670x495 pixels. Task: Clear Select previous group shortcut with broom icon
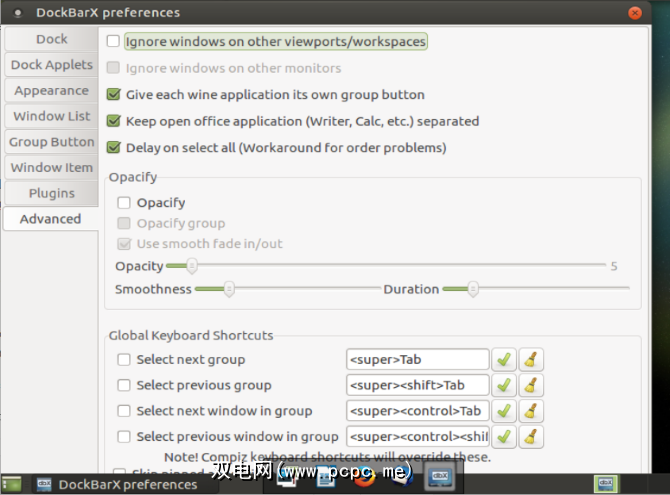[x=531, y=385]
